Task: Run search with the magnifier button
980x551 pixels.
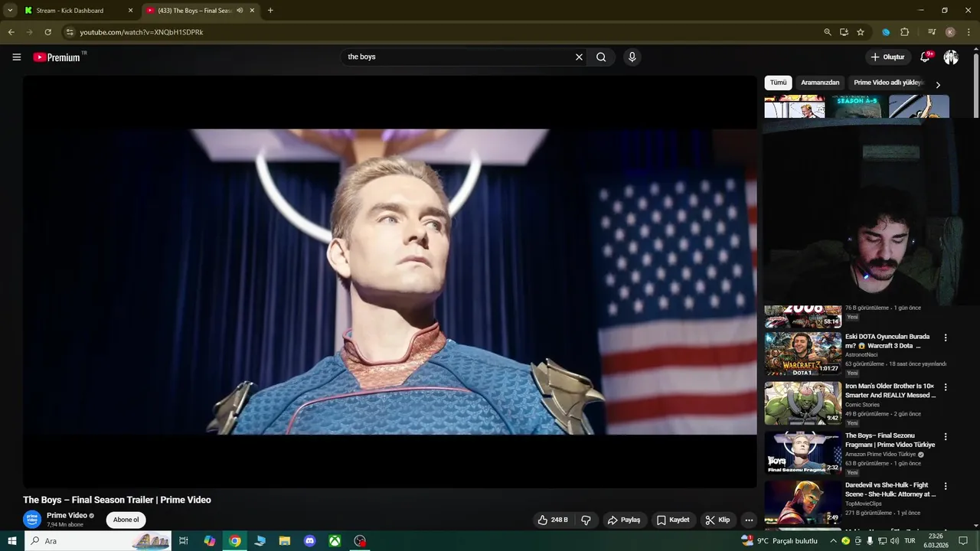Action: tap(601, 57)
